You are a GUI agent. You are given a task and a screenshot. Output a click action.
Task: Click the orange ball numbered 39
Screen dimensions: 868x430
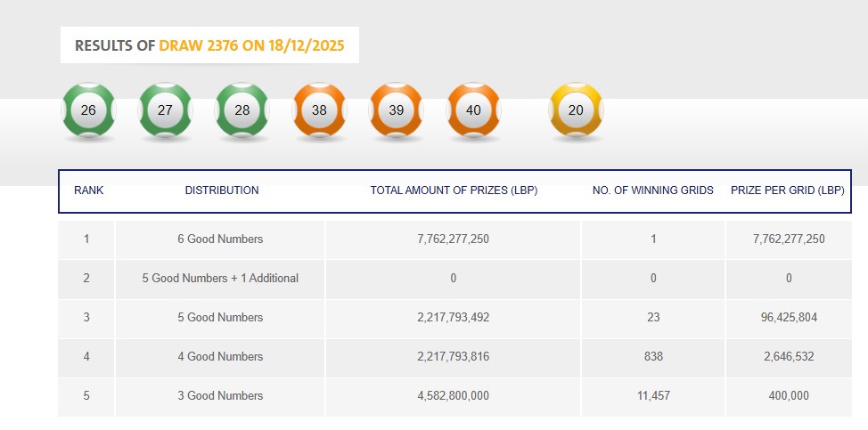click(397, 111)
